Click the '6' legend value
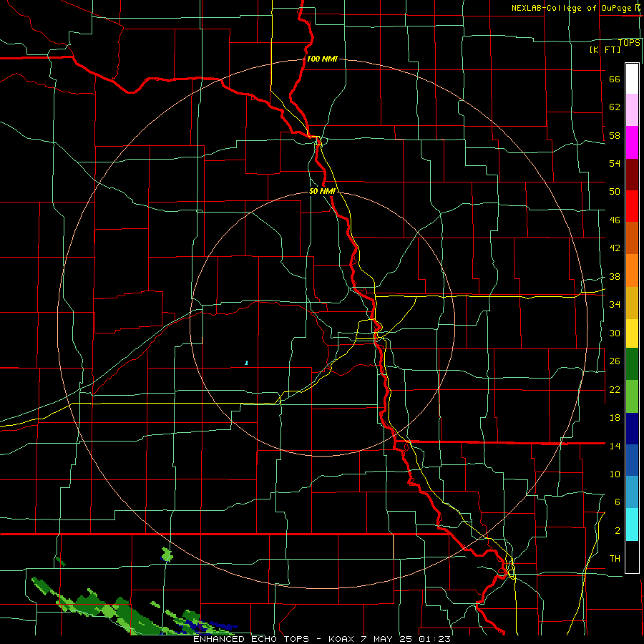The image size is (644, 644). click(x=618, y=502)
